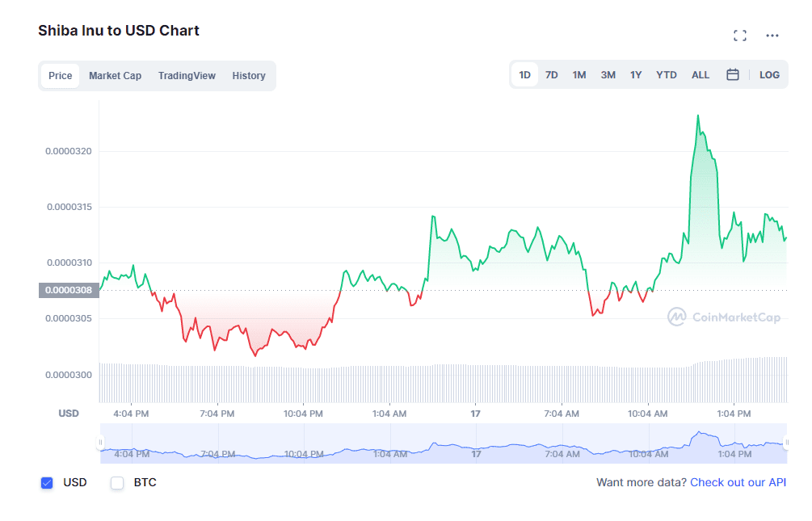Select the History tab

click(249, 76)
